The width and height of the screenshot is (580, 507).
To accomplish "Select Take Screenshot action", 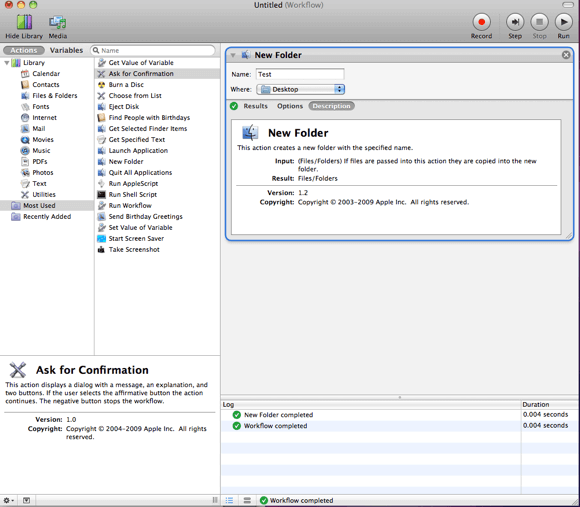I will (x=134, y=250).
